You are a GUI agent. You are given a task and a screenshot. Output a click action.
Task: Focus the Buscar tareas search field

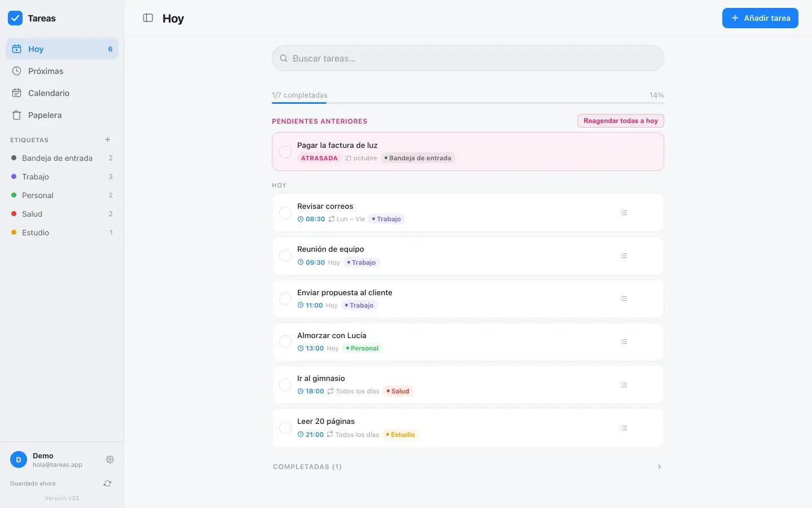click(468, 58)
